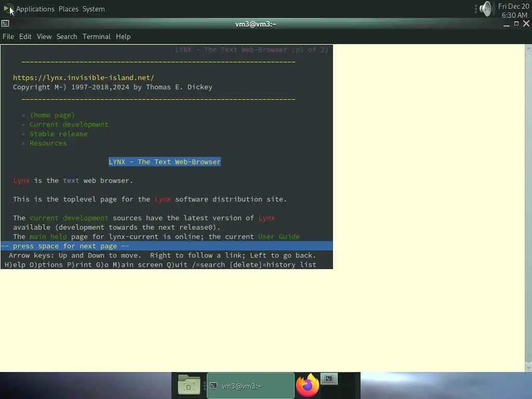Follow the Current development list link
This screenshot has height=399, width=532.
pyautogui.click(x=69, y=125)
